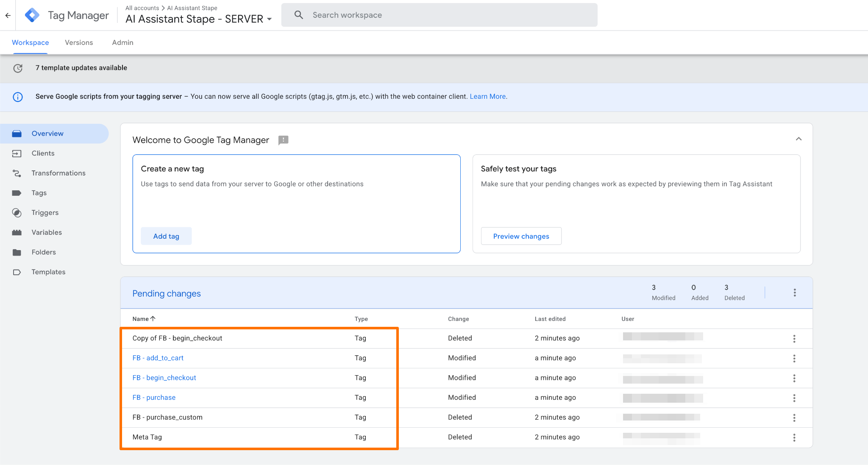Screen dimensions: 868x465
Task: Click the feedback icon beside Welcome heading
Action: pyautogui.click(x=284, y=140)
